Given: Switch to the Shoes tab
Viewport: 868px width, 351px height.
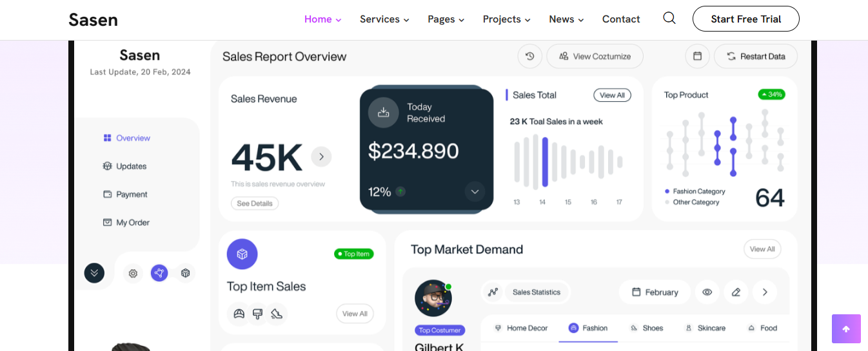Looking at the screenshot, I should point(647,328).
